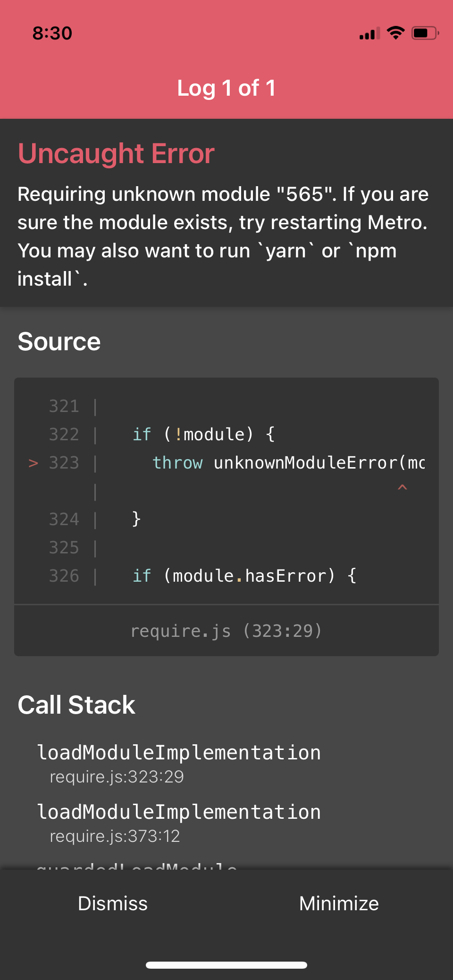This screenshot has width=453, height=980.
Task: Tap the home indicator bar
Action: (x=226, y=965)
